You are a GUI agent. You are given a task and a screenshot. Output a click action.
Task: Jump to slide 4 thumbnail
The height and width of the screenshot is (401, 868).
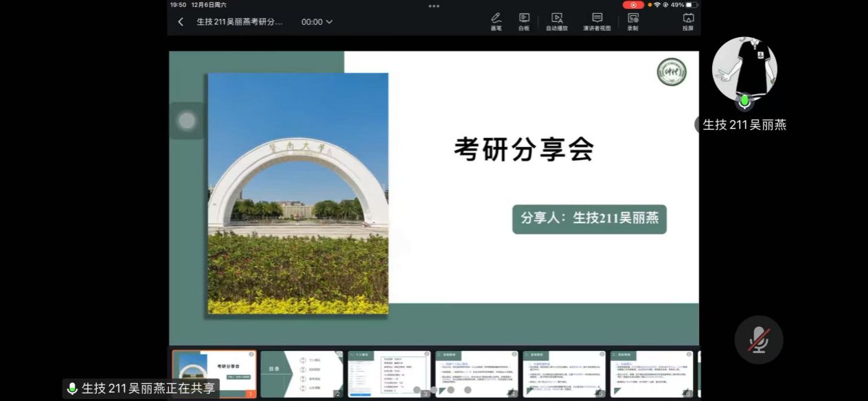point(477,374)
